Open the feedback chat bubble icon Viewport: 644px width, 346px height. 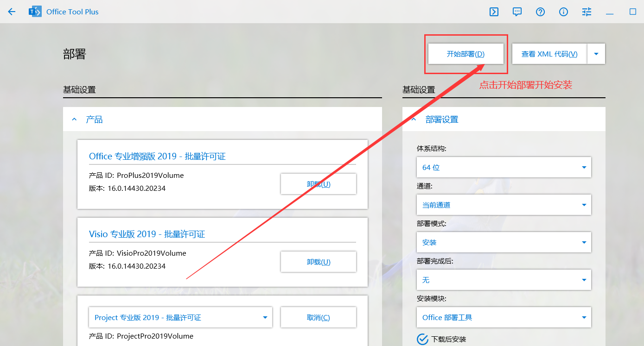point(517,12)
